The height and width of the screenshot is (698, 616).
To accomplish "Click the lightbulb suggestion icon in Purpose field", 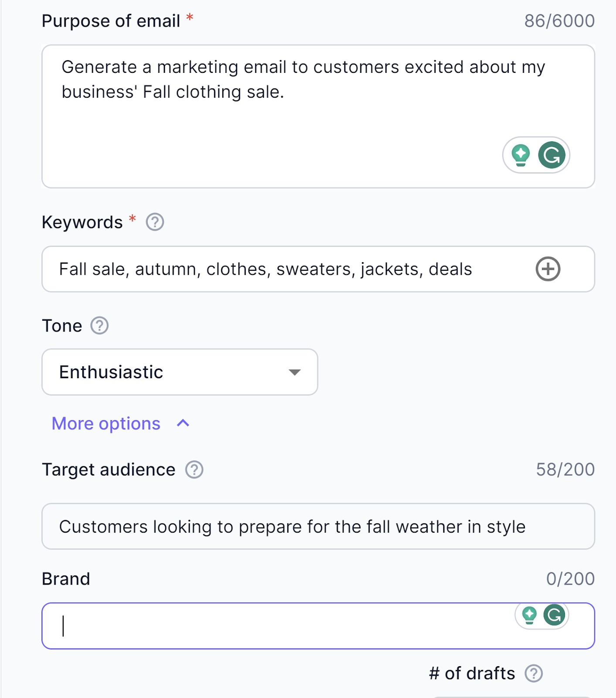I will (521, 155).
